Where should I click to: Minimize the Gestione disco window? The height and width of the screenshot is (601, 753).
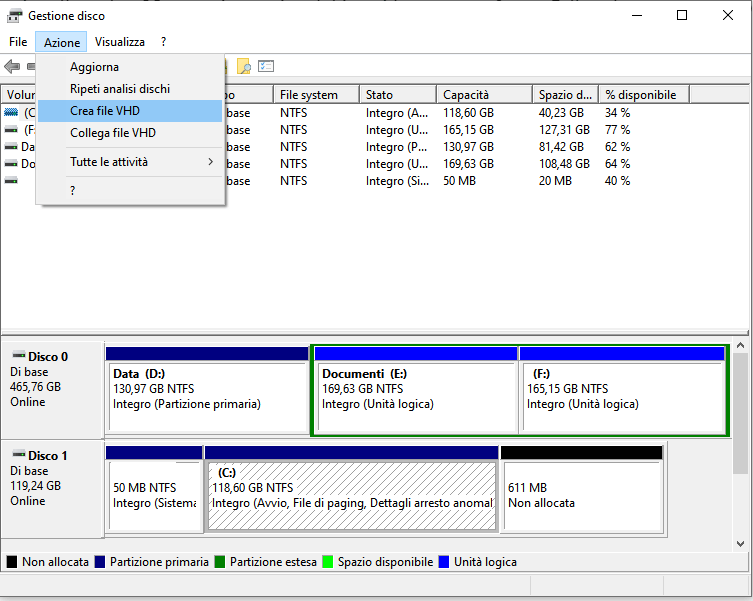[637, 15]
